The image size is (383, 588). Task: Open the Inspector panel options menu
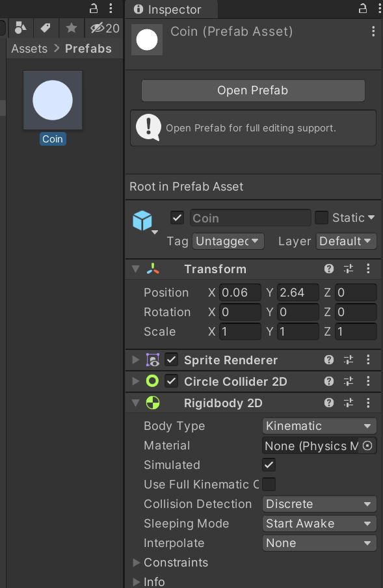click(x=380, y=8)
